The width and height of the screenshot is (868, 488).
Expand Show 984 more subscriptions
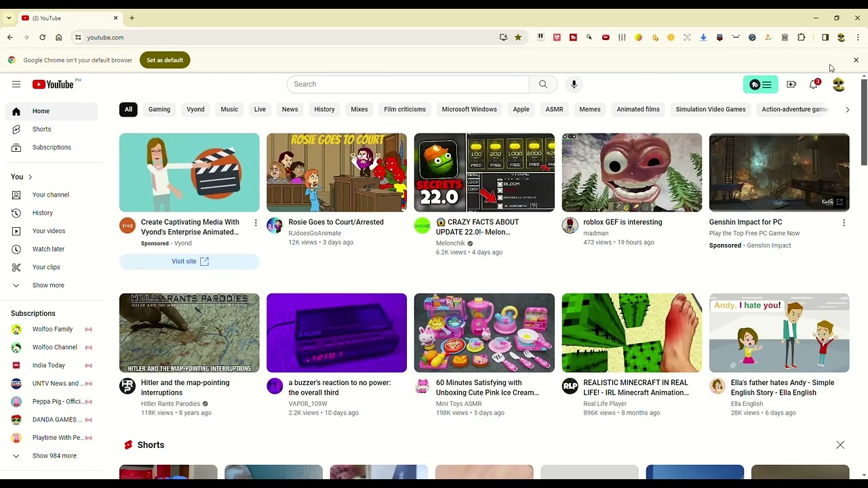click(x=52, y=455)
